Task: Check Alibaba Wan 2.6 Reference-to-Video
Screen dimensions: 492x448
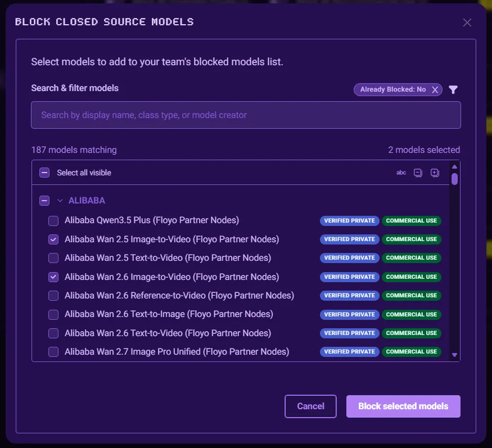Action: pos(53,296)
